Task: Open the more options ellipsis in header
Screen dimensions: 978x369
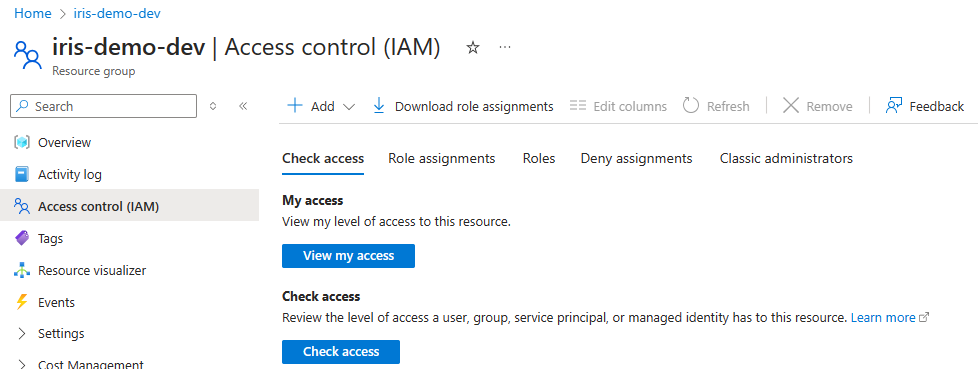Action: coord(505,47)
